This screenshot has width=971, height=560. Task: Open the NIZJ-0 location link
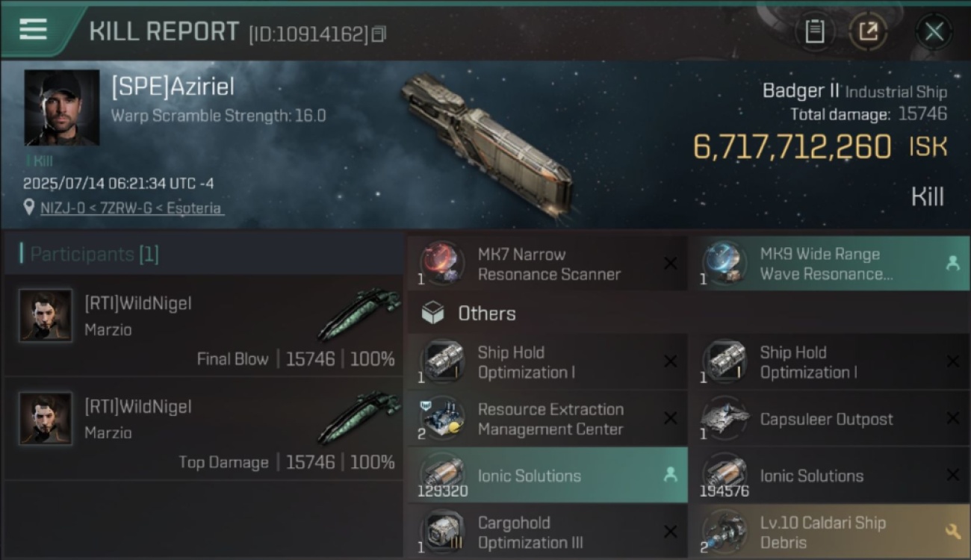click(x=131, y=208)
